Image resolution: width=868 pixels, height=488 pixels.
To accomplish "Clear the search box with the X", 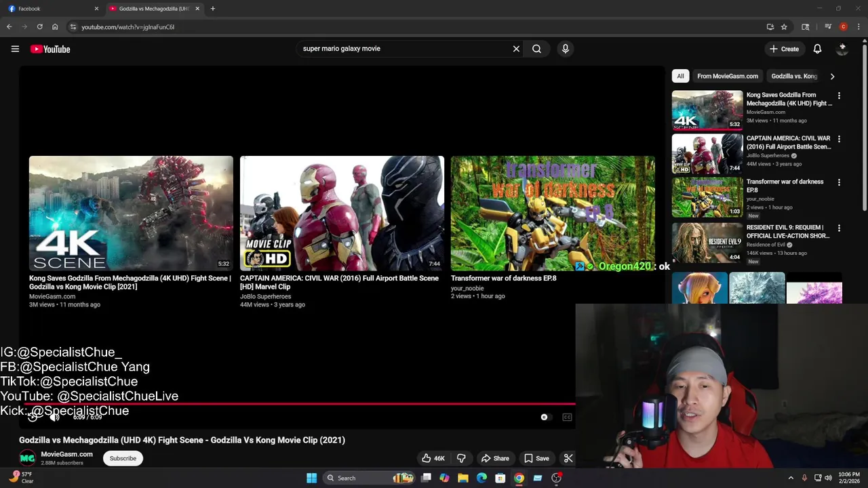I will click(516, 49).
